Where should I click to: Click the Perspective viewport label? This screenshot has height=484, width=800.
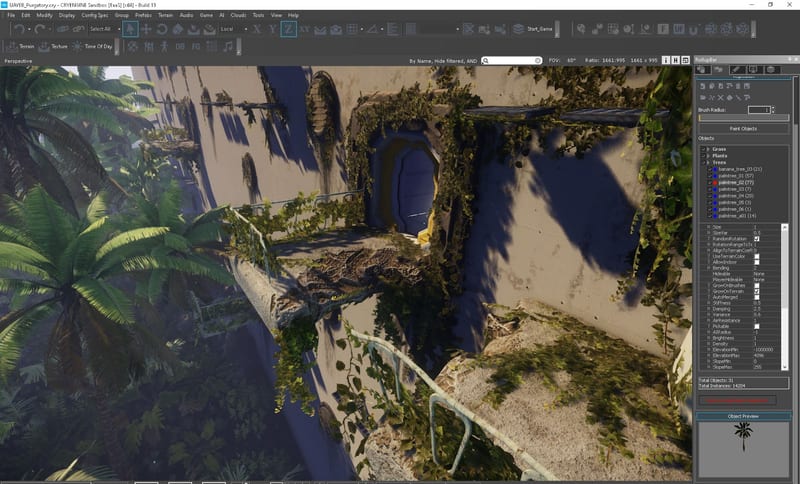point(18,61)
